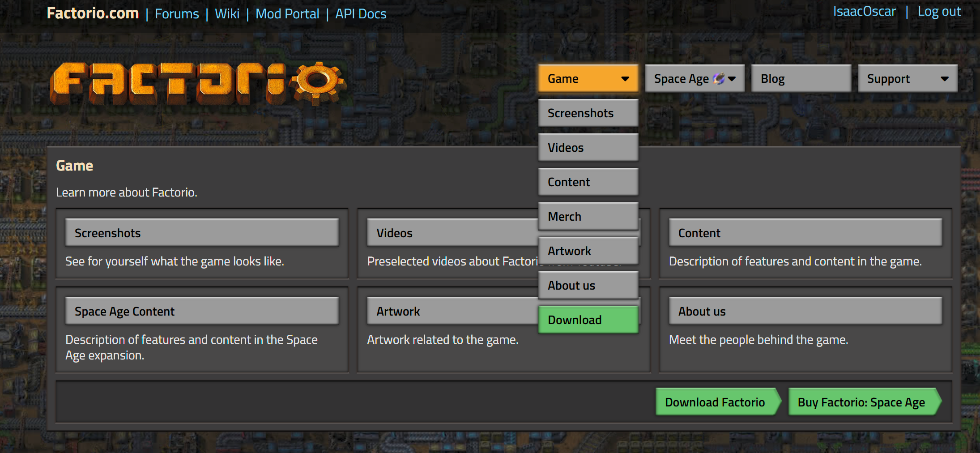980x453 pixels.
Task: Click the Space Age planet icon
Action: tap(719, 79)
